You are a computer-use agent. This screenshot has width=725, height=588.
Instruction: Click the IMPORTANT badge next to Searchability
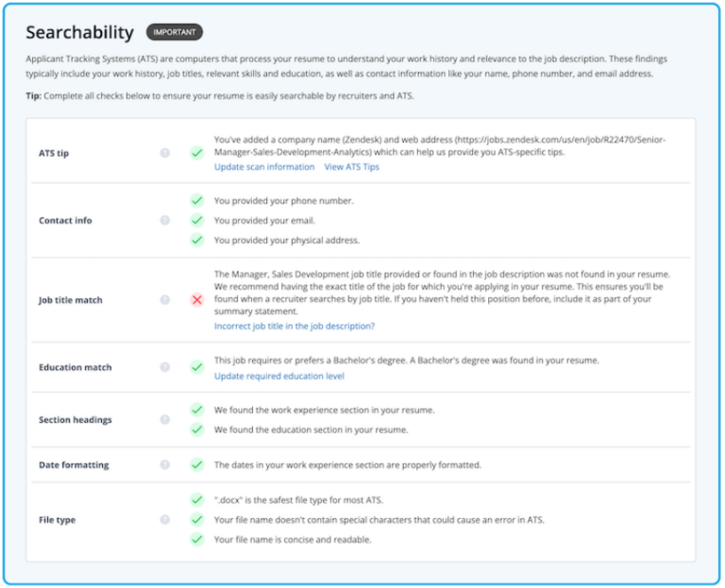click(175, 33)
